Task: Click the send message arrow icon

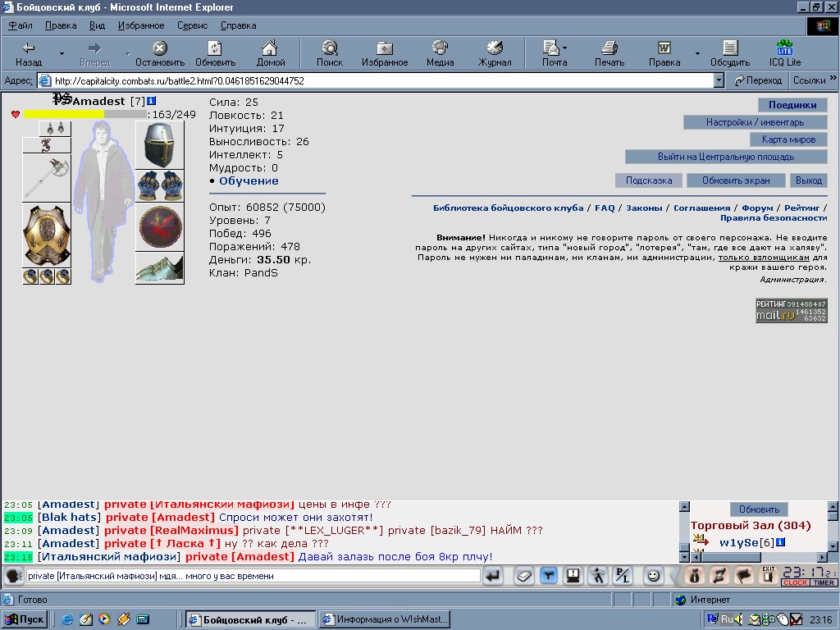Action: tap(493, 576)
